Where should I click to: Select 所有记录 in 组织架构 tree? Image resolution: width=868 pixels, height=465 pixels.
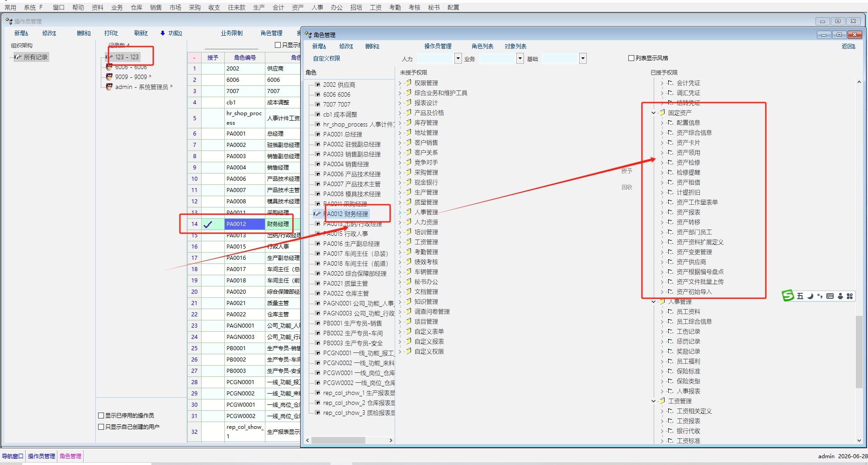35,57
